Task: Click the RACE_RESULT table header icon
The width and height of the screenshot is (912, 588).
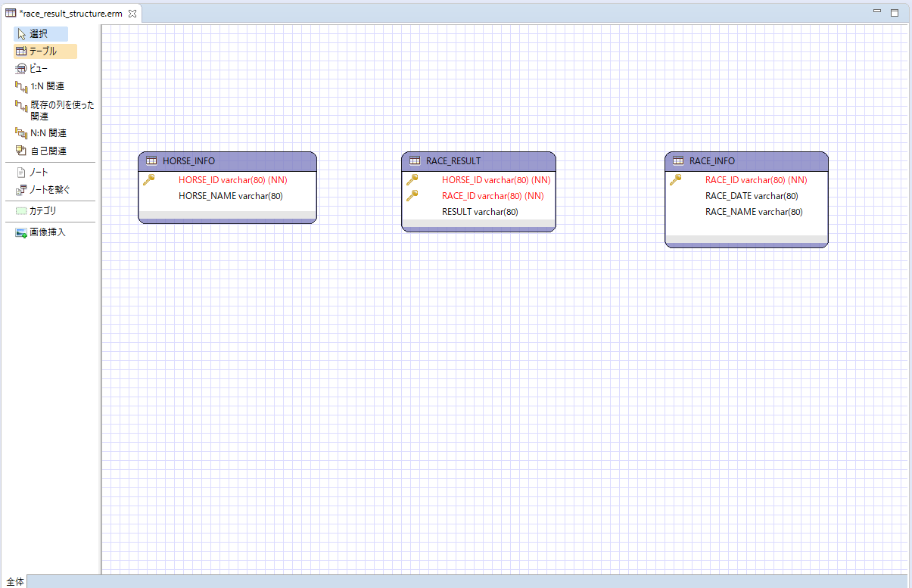Action: 415,161
